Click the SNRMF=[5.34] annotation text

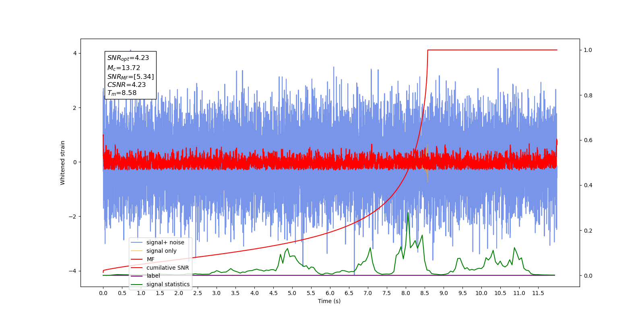(130, 76)
